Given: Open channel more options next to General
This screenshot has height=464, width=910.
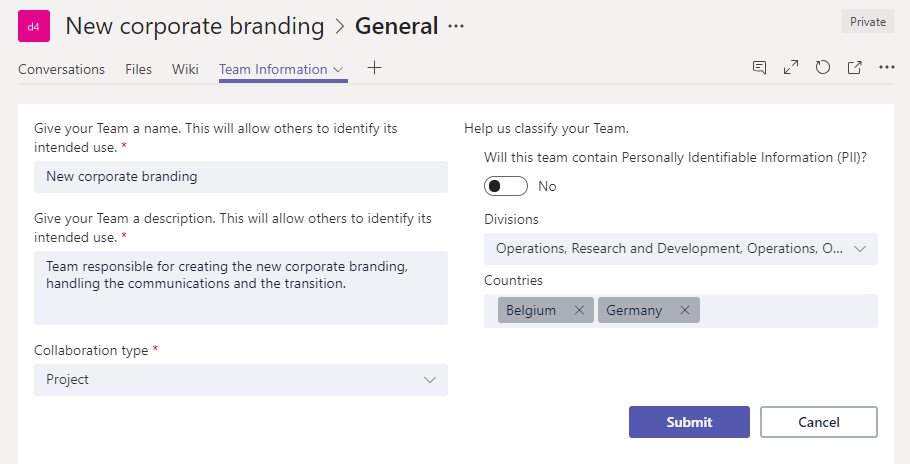Looking at the screenshot, I should [x=457, y=27].
